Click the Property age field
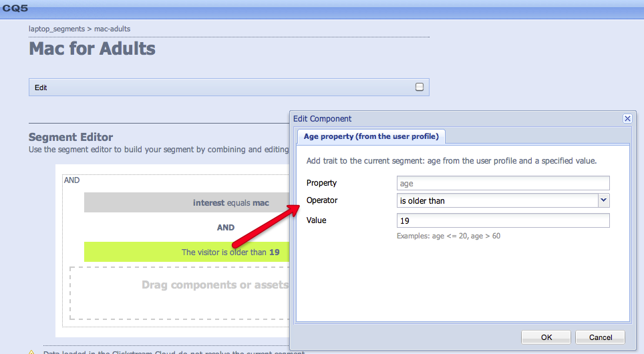Image resolution: width=644 pixels, height=354 pixels. [503, 183]
